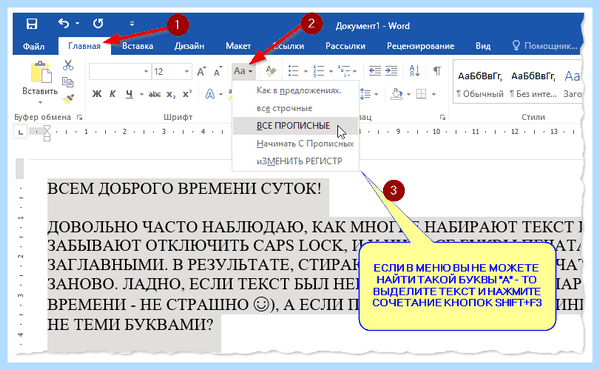The image size is (600, 370).
Task: Open the Customize Quick Access Toolbar dropdown
Action: 132,24
